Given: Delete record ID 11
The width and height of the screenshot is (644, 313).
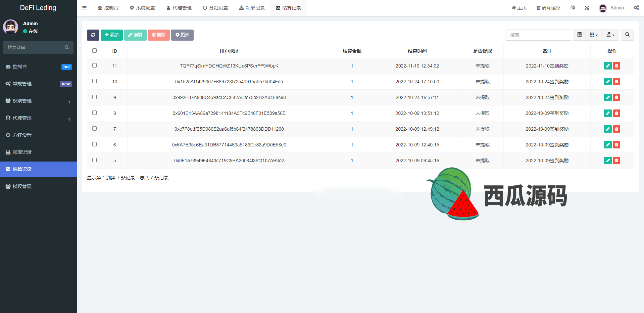Looking at the screenshot, I should [x=616, y=66].
